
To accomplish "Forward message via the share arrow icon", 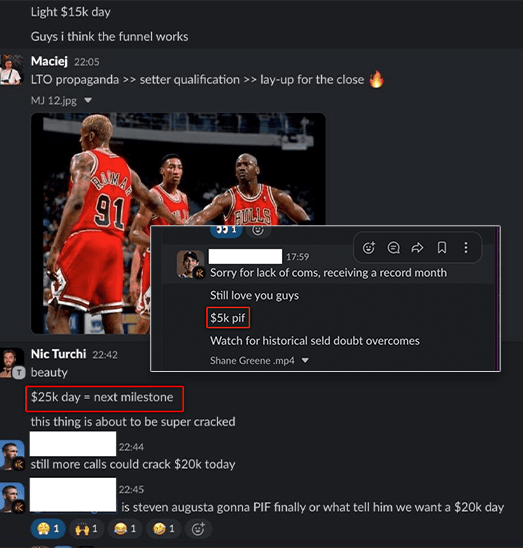I will coord(417,247).
